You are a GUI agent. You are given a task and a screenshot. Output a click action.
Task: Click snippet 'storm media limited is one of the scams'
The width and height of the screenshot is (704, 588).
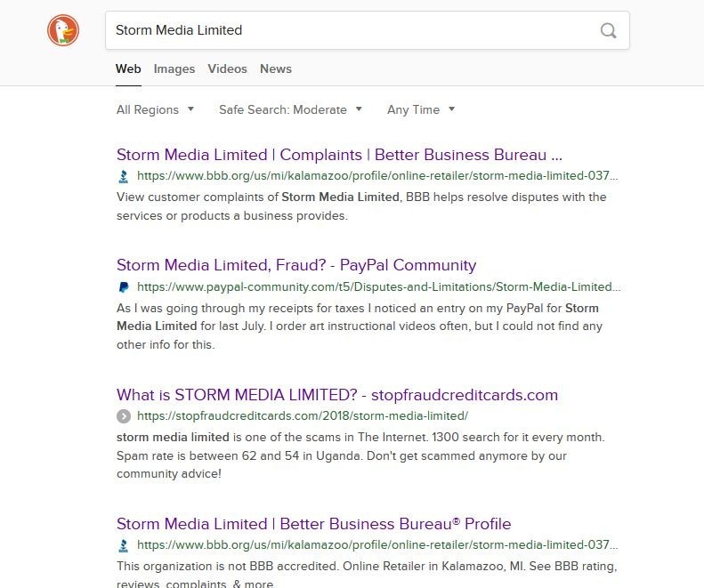pyautogui.click(x=360, y=455)
